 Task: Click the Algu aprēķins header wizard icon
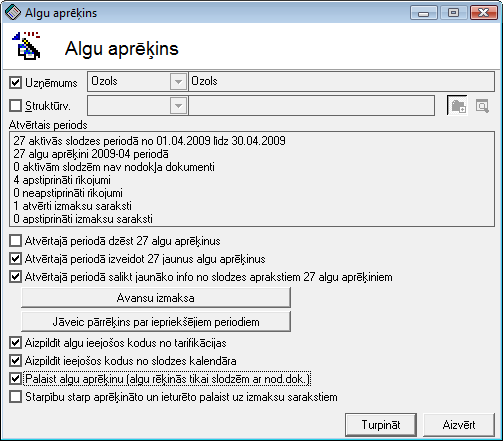[26, 46]
